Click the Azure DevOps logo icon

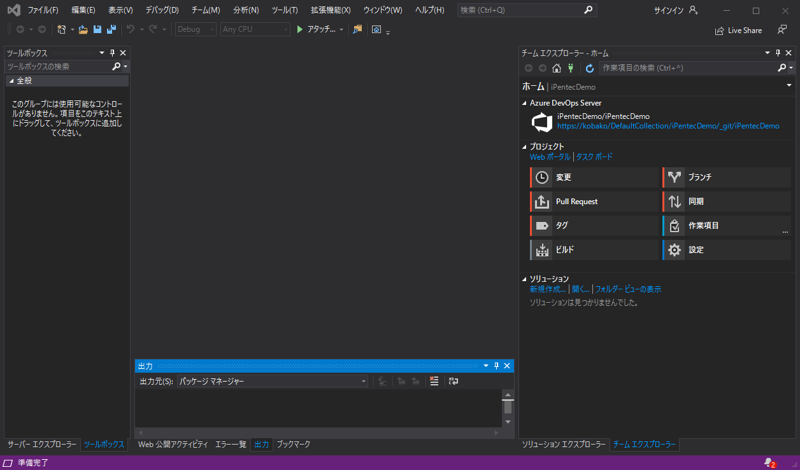(x=542, y=122)
